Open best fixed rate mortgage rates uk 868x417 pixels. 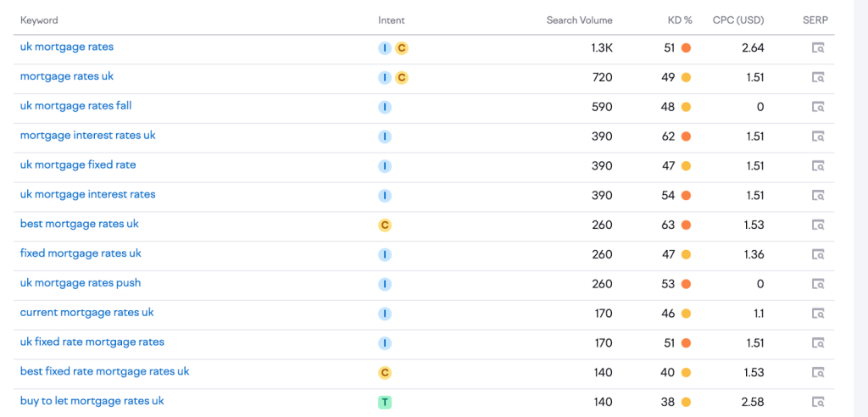pyautogui.click(x=105, y=371)
